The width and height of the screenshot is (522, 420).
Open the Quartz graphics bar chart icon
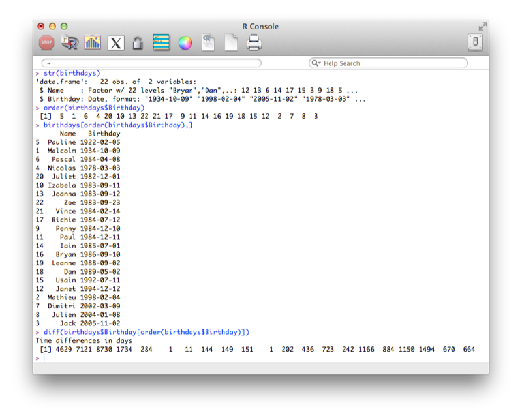93,42
